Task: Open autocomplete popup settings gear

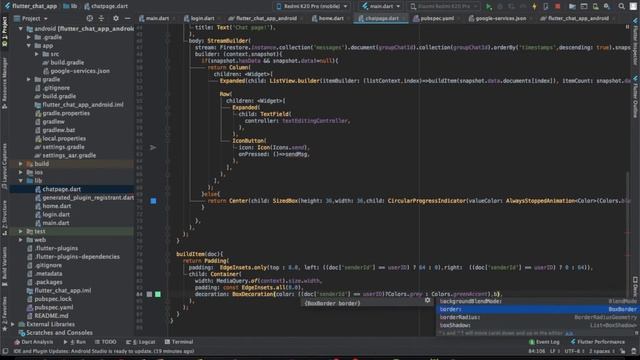Action: point(427,300)
